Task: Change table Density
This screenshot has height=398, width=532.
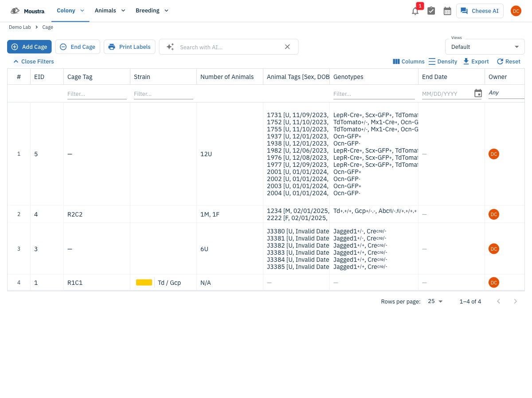Action: coord(443,62)
